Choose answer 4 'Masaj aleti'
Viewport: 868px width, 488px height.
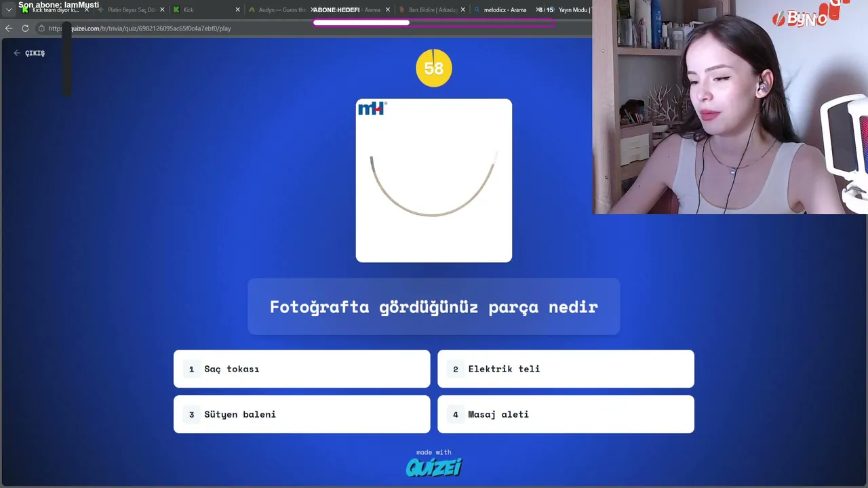pos(566,414)
